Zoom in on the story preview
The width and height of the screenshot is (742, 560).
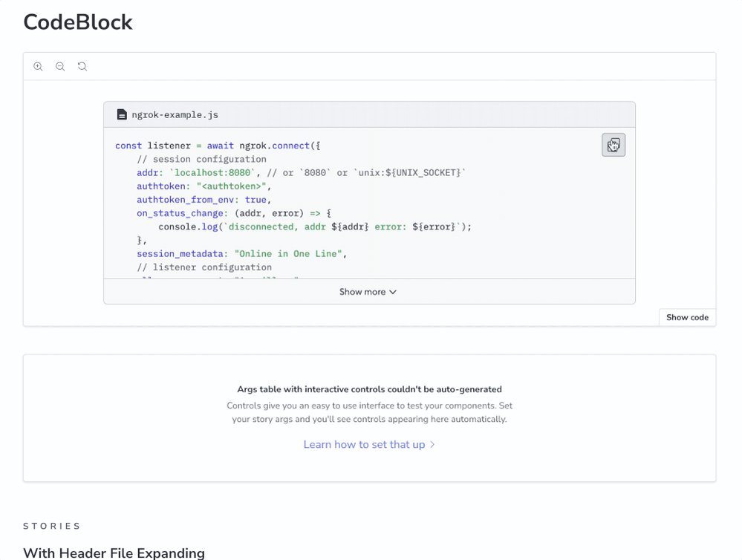point(39,66)
